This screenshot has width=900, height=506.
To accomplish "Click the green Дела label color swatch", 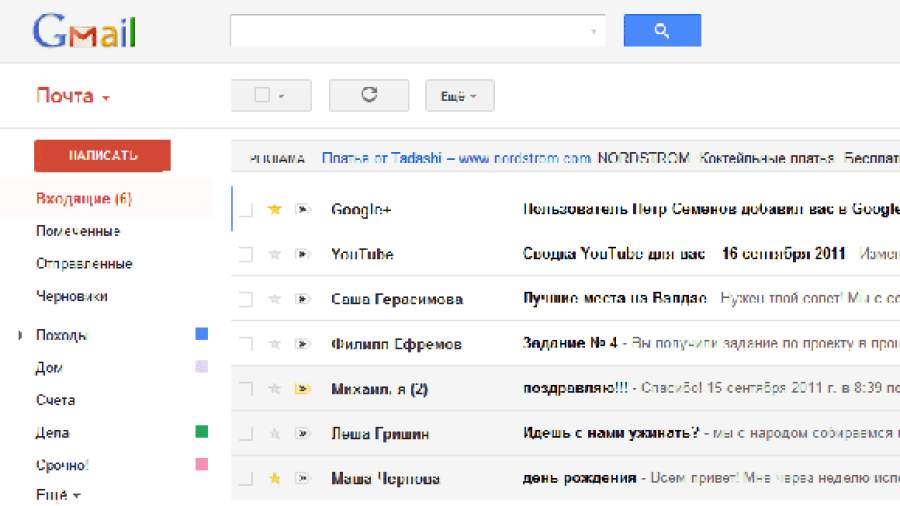I will pos(201,431).
